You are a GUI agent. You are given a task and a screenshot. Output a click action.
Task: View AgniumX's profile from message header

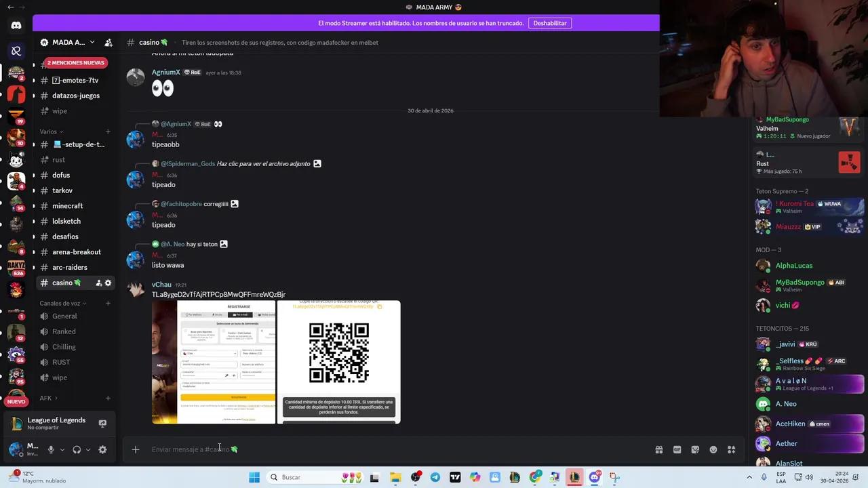[165, 73]
